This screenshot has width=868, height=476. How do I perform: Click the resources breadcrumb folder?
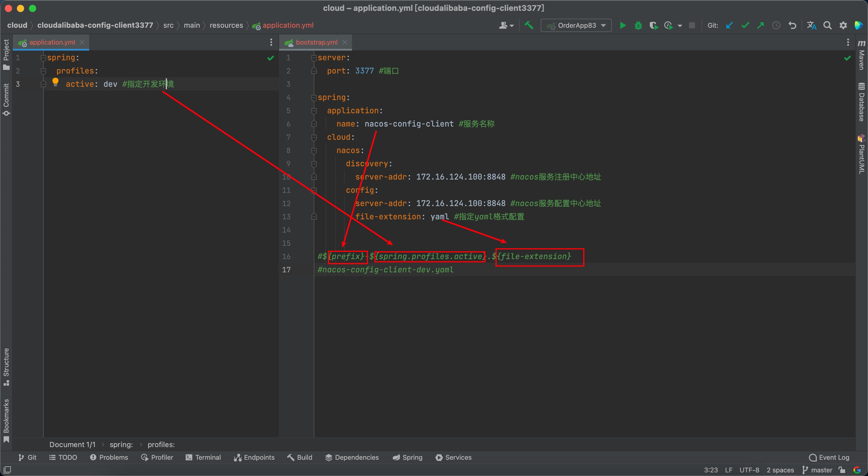point(226,25)
